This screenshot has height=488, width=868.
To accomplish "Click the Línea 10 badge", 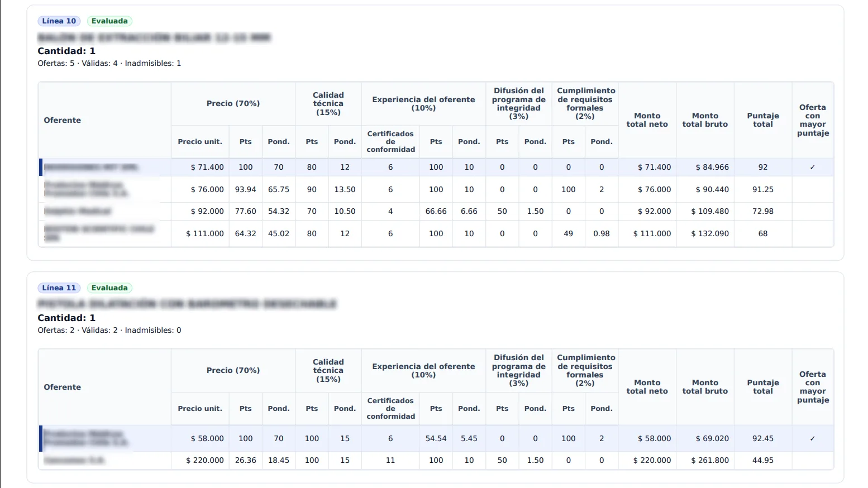I will (59, 21).
